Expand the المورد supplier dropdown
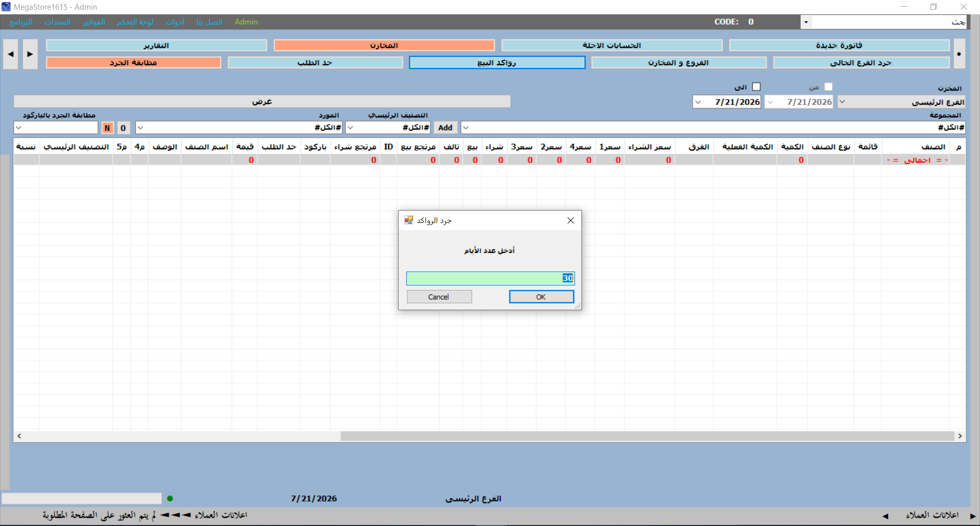The image size is (980, 526). coord(140,128)
